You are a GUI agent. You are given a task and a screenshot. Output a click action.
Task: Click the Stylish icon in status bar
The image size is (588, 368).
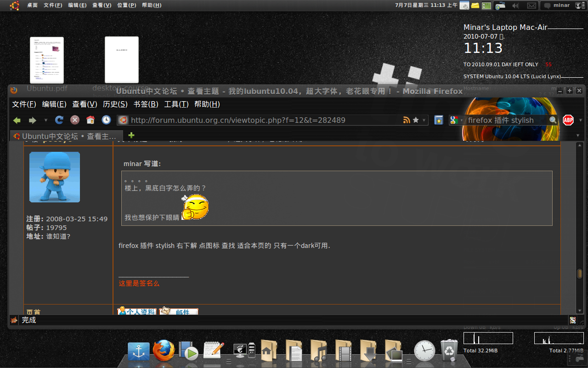tap(573, 320)
